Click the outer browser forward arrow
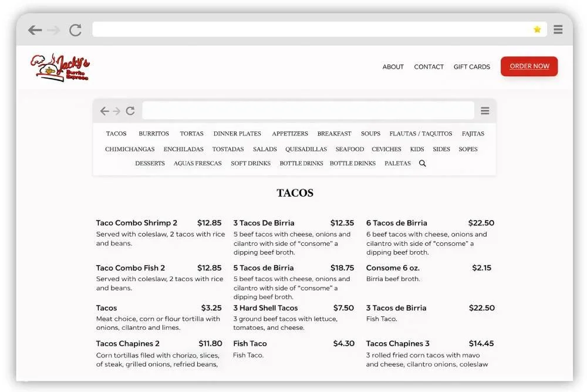The width and height of the screenshot is (587, 392). tap(54, 30)
